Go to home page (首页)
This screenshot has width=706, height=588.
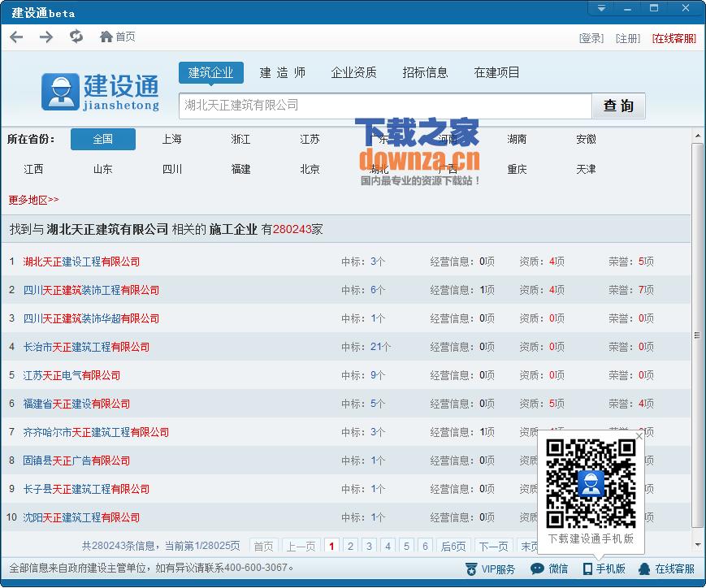coord(117,37)
